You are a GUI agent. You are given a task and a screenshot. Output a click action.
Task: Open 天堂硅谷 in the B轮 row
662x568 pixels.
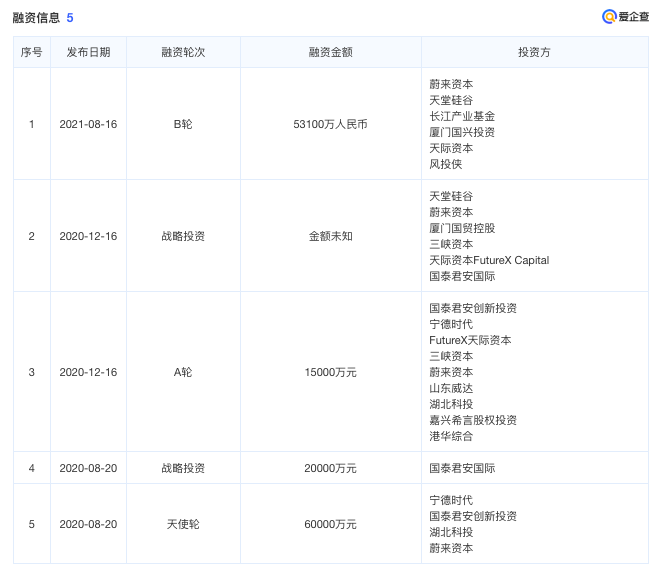pos(451,101)
